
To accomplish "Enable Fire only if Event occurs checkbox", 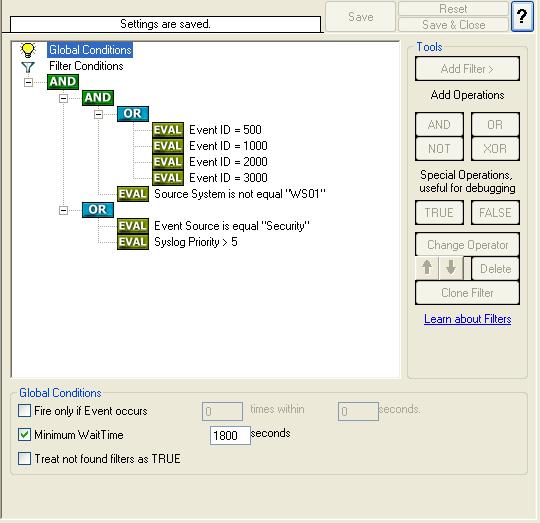I will point(24,410).
